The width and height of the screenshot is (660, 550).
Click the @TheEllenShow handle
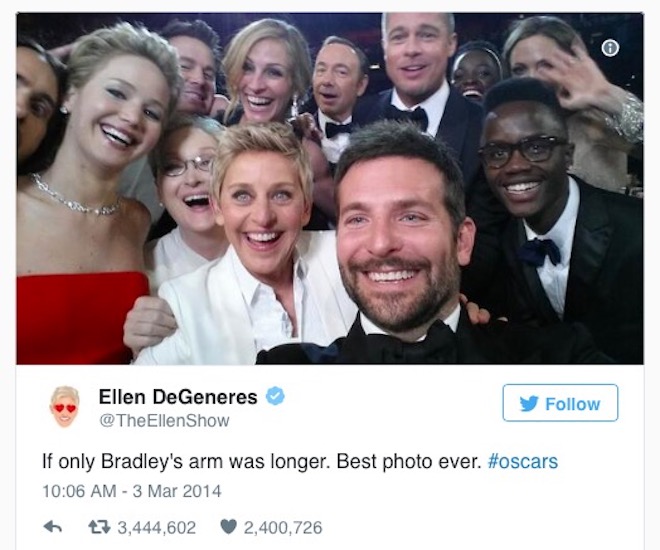point(164,420)
